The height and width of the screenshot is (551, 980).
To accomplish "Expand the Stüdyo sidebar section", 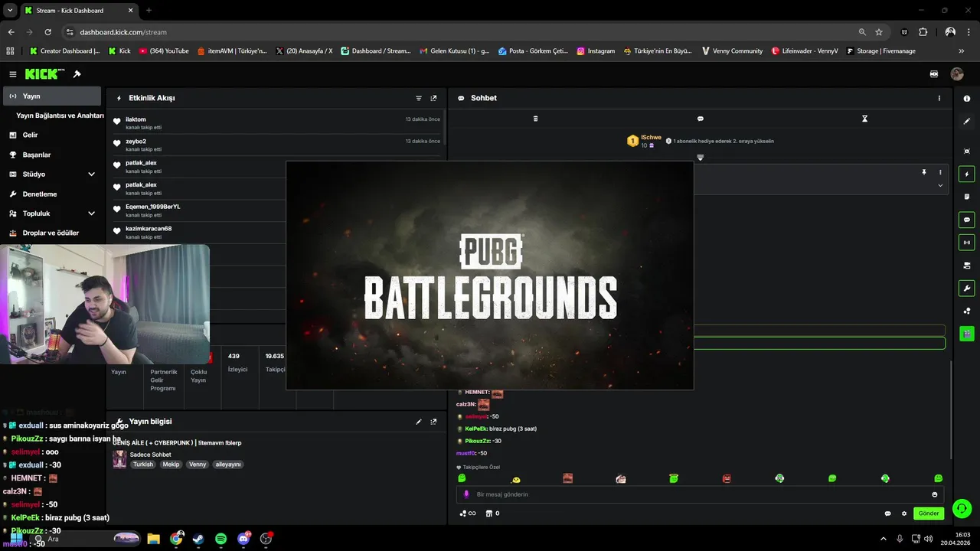I will pyautogui.click(x=91, y=174).
